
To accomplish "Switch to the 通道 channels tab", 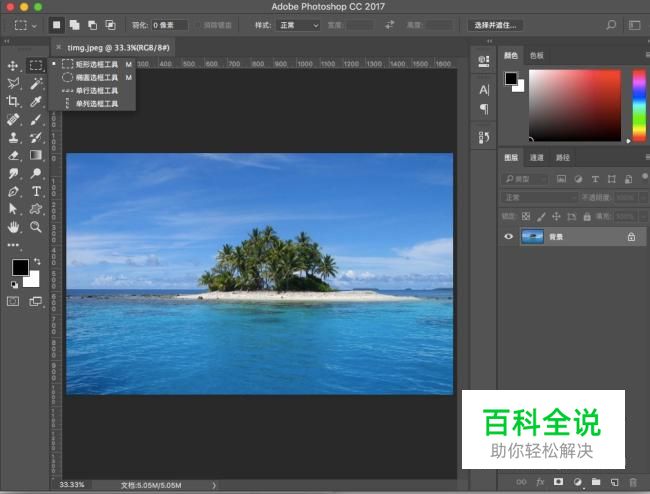I will pos(537,158).
